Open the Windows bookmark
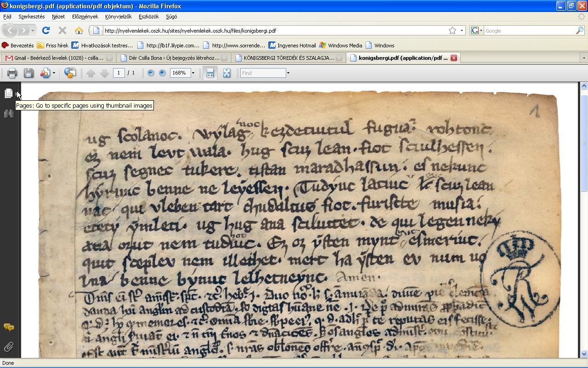The height and width of the screenshot is (368, 588). 380,46
